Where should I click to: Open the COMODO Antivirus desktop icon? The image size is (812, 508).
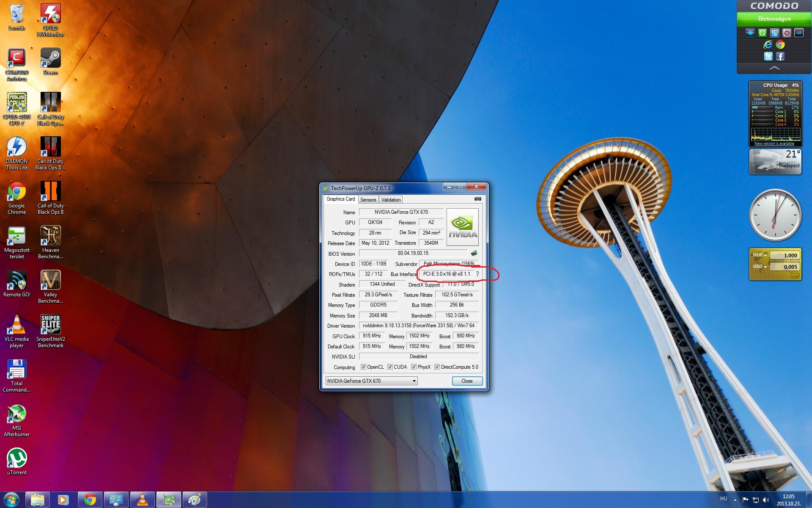(x=17, y=64)
